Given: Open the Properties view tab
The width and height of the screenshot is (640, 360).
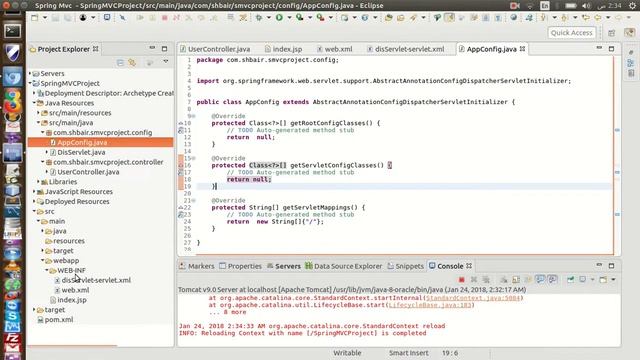Looking at the screenshot, I should 240,266.
